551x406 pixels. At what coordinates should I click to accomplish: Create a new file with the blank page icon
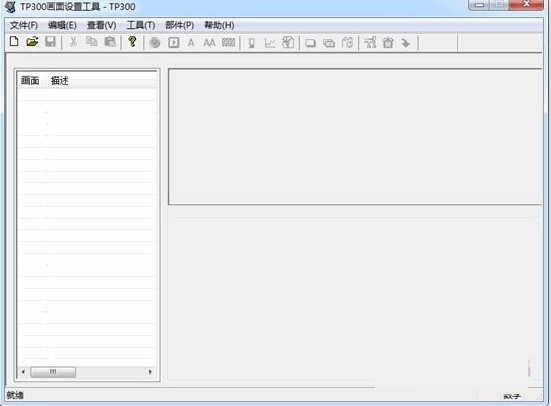(14, 42)
